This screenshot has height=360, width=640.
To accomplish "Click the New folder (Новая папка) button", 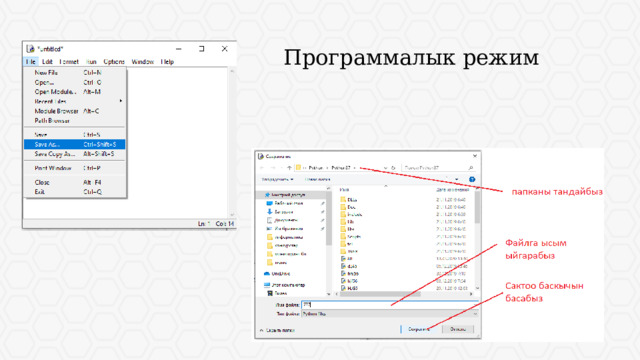I will [317, 180].
